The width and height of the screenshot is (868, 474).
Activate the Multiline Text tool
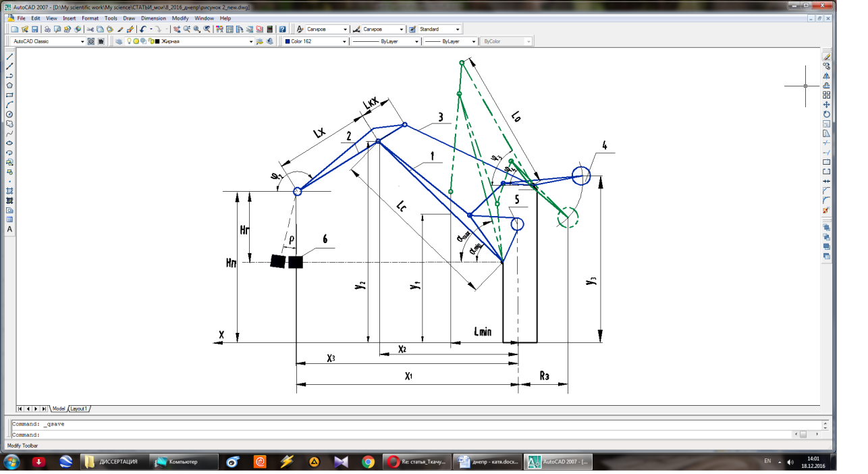[9, 229]
